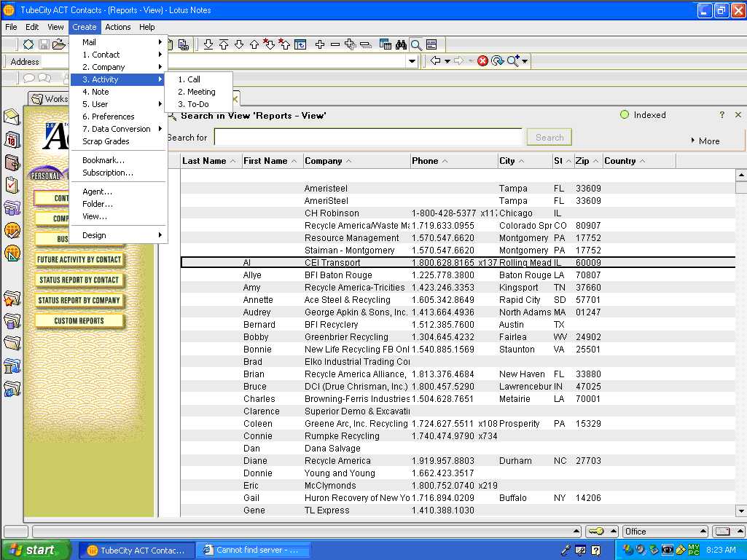Select the Rumpke Recycling row
This screenshot has width=747, height=560.
458,435
